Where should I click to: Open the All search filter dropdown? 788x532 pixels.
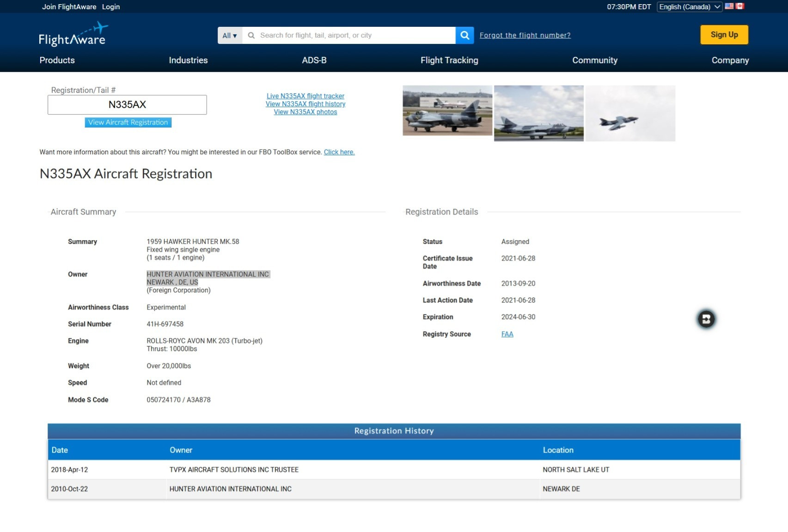pyautogui.click(x=230, y=35)
